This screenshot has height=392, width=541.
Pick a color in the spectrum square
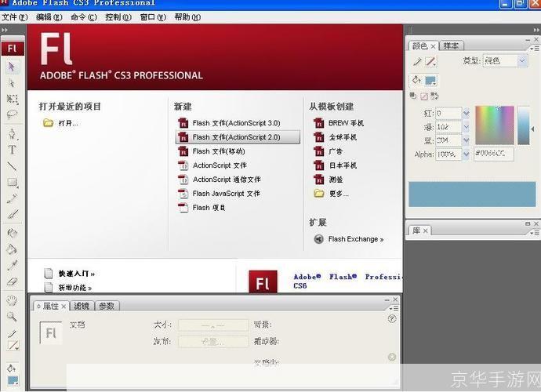(495, 125)
